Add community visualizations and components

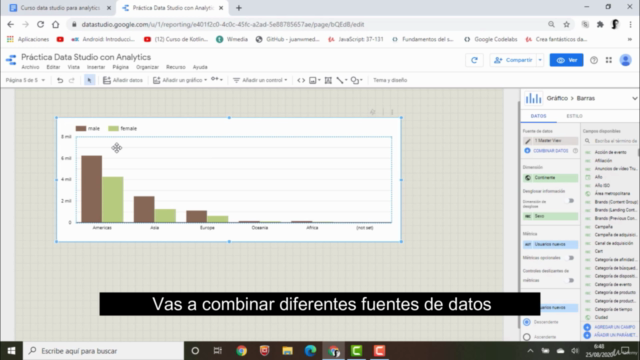[x=217, y=80]
